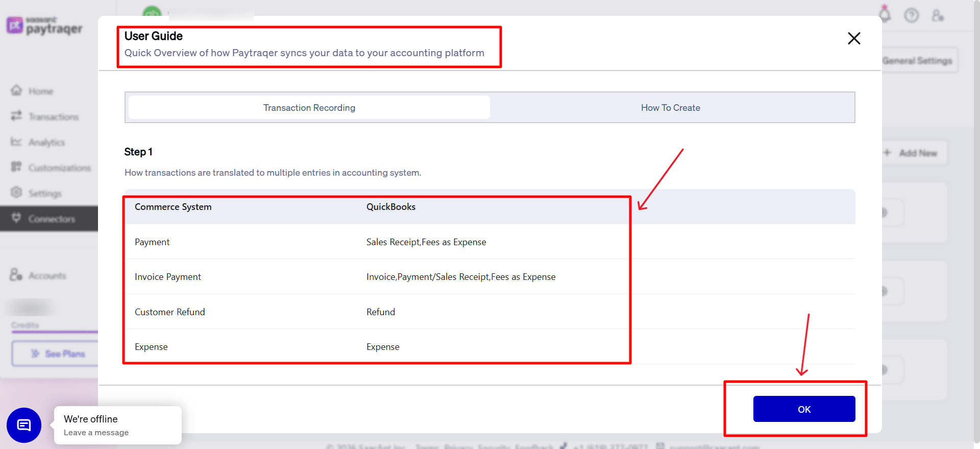The image size is (980, 449).
Task: Open the help question mark icon
Action: click(912, 15)
